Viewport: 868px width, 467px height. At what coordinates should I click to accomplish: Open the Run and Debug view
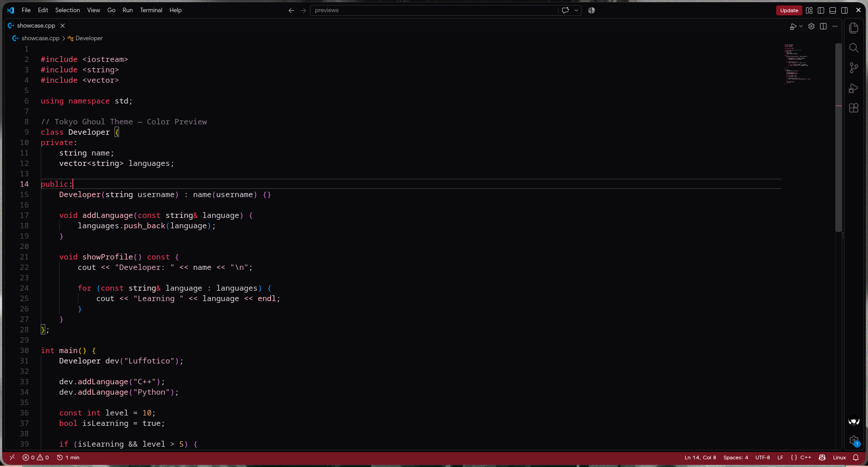pyautogui.click(x=854, y=88)
